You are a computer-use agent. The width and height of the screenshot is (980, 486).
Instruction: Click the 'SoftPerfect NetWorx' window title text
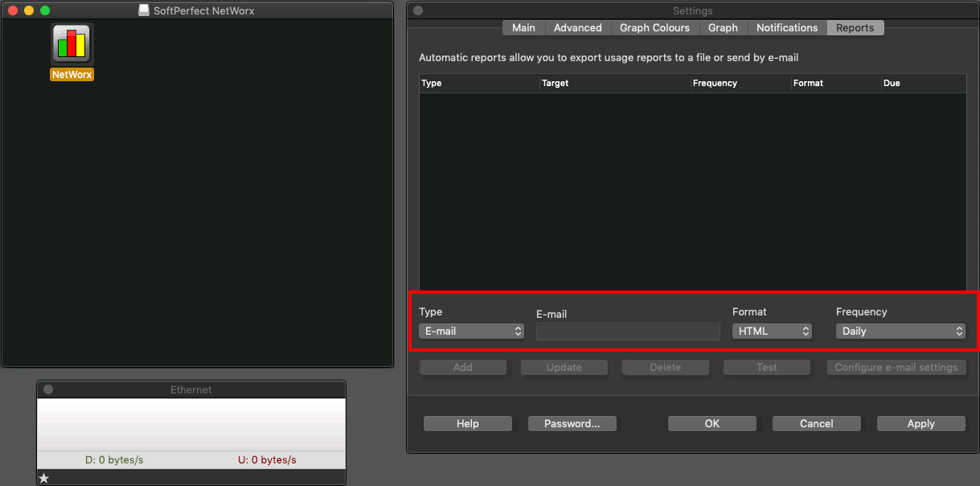pyautogui.click(x=204, y=10)
